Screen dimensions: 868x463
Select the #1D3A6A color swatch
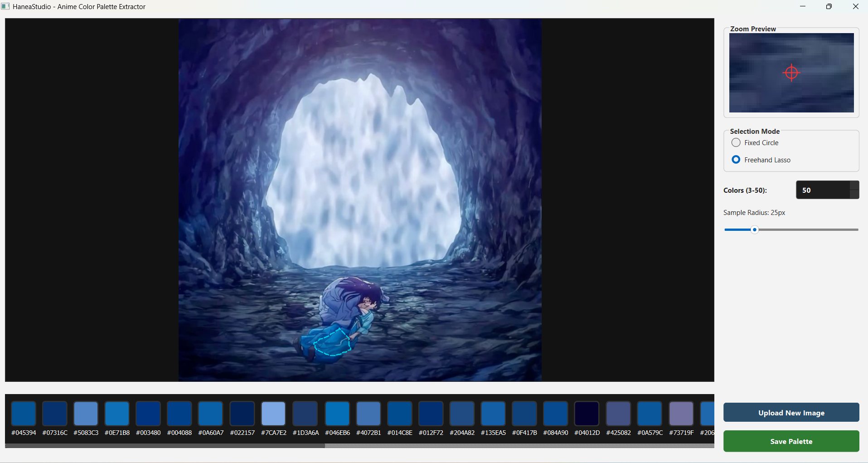click(305, 413)
